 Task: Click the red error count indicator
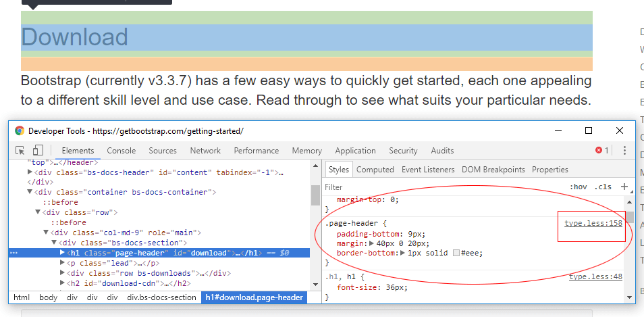pyautogui.click(x=601, y=151)
